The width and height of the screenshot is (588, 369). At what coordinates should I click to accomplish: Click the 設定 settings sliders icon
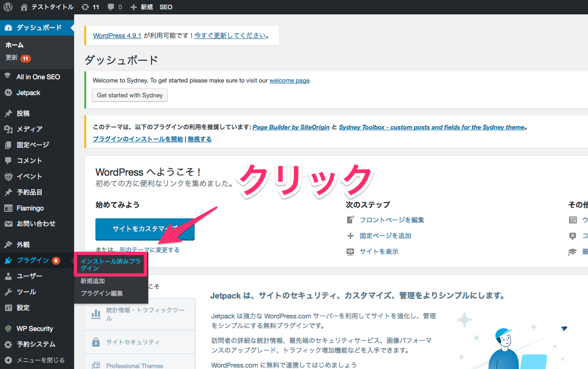point(8,308)
